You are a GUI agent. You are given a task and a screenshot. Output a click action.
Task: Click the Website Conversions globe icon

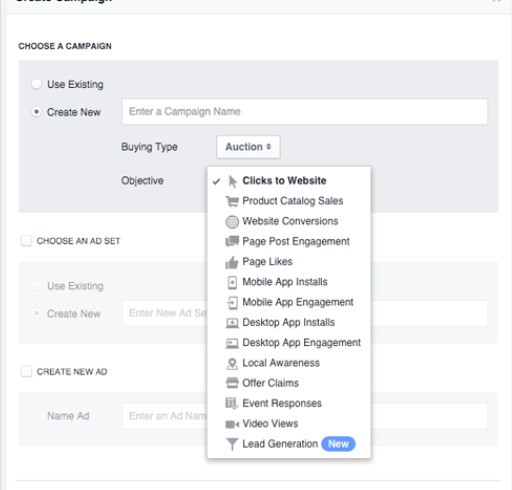[232, 222]
